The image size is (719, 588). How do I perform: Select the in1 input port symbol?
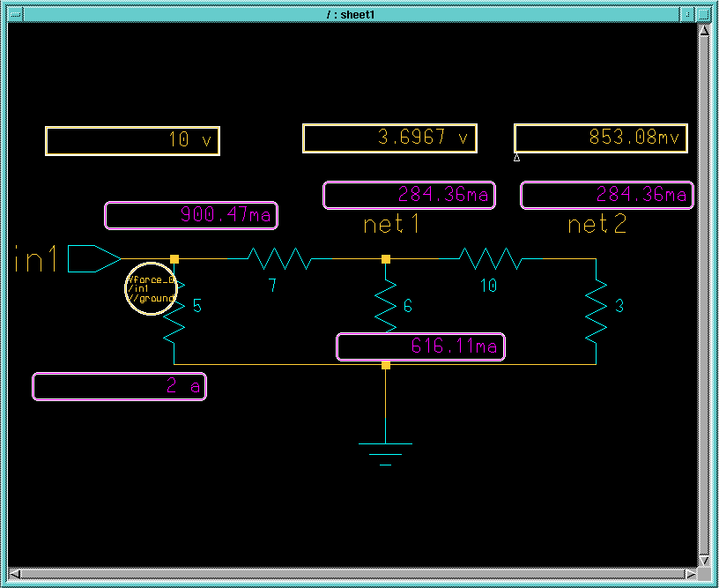coord(94,258)
